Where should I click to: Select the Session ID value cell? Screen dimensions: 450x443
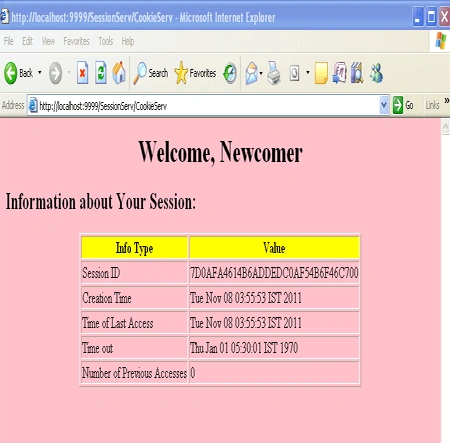click(274, 273)
